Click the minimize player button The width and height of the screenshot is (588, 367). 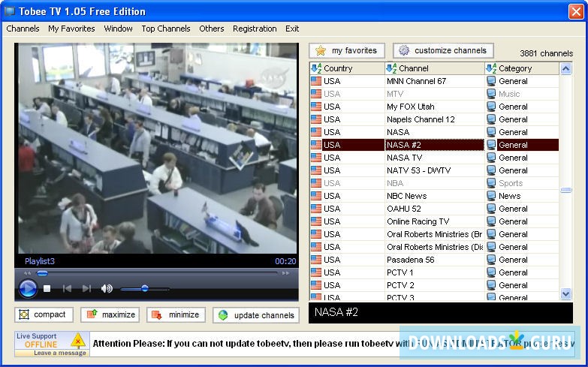176,315
